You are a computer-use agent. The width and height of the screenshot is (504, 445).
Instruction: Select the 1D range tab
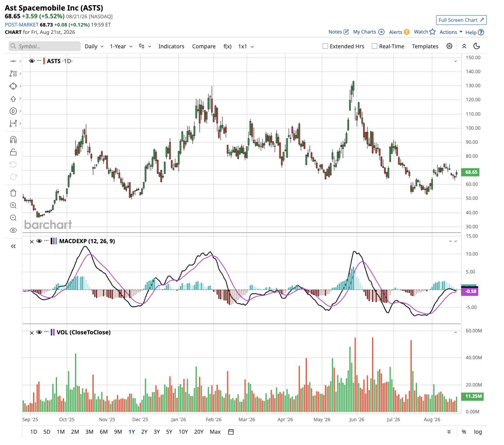(x=34, y=432)
